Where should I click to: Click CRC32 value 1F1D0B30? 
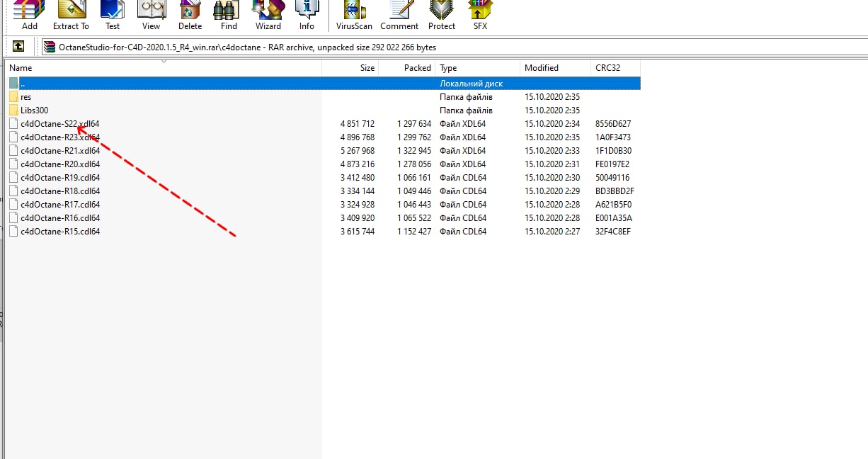tap(613, 151)
